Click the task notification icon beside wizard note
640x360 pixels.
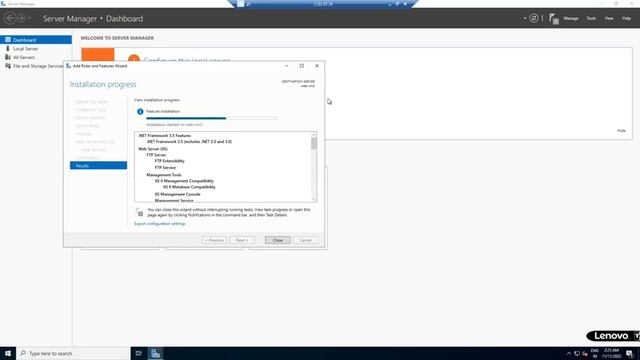[x=140, y=212]
